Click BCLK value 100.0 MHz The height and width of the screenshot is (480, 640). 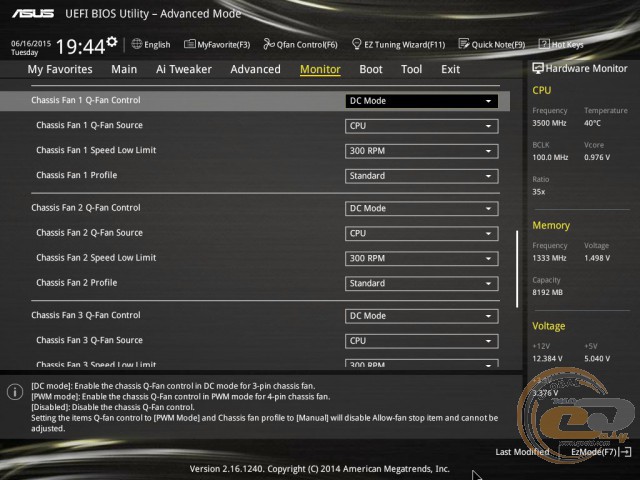(x=550, y=157)
